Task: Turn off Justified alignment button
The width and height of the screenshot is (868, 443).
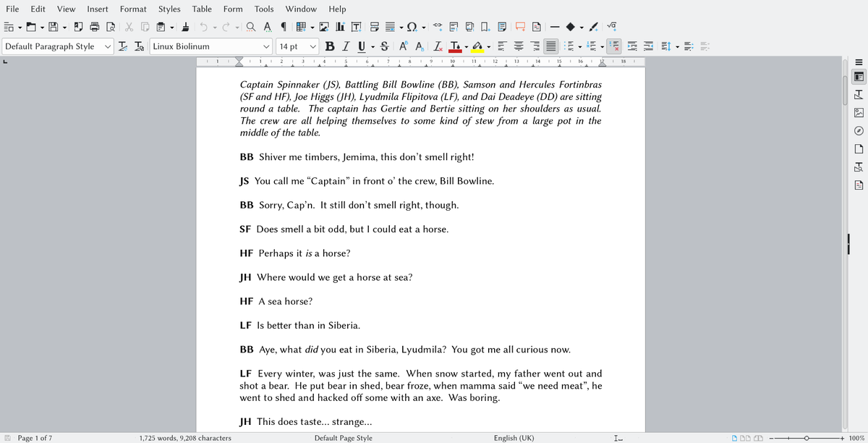Action: point(551,46)
